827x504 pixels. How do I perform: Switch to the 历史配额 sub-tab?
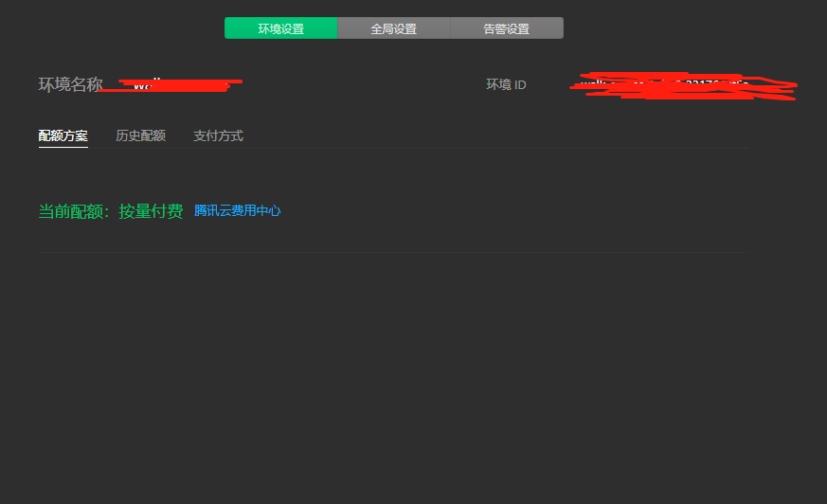141,135
